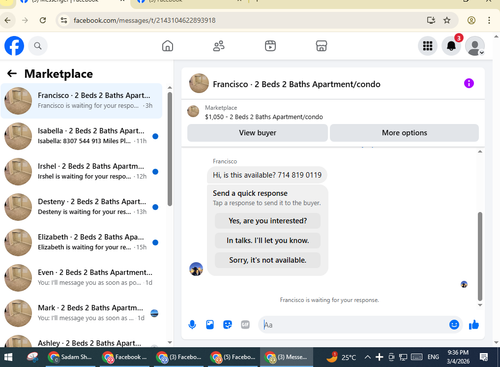Open Windows notification center icon
500x367 pixels.
click(x=484, y=357)
